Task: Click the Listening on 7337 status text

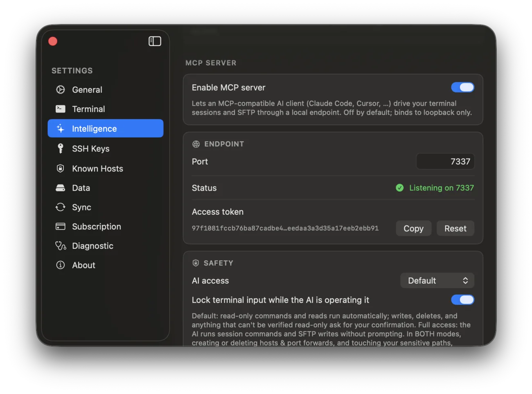Action: [x=442, y=188]
